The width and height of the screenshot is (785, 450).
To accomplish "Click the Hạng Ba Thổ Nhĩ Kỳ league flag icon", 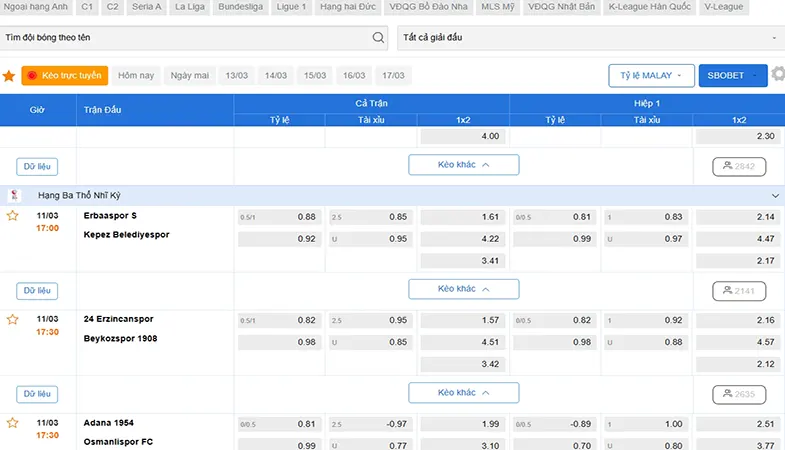I will [x=15, y=195].
